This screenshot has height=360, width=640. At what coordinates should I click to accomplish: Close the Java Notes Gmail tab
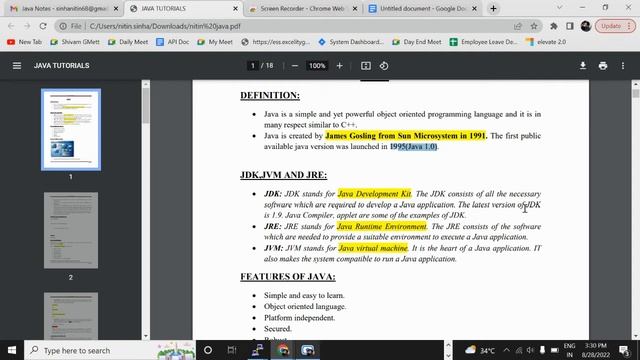pyautogui.click(x=116, y=9)
